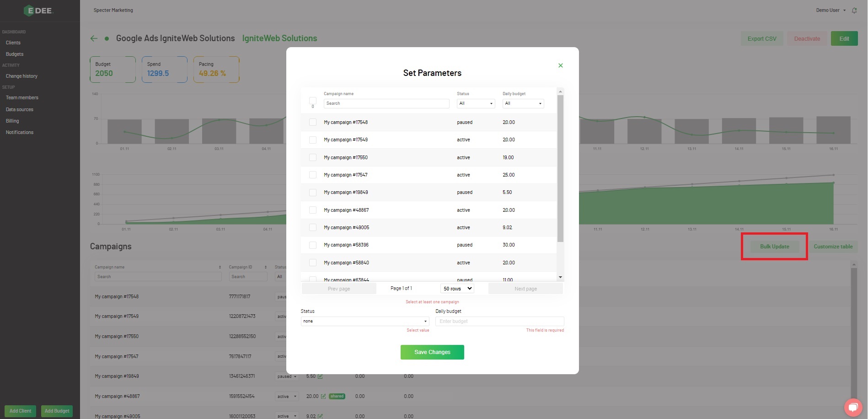The height and width of the screenshot is (419, 868).
Task: Click the Prev page button
Action: point(339,289)
